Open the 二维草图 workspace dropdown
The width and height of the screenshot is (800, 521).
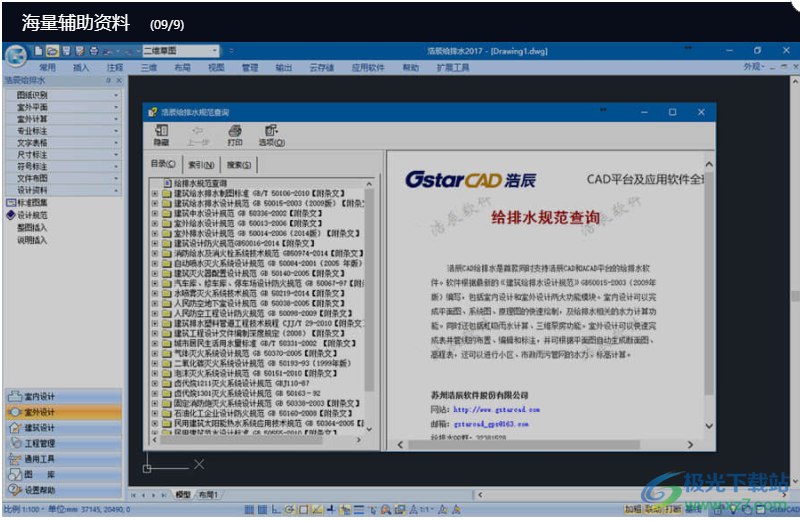(x=181, y=51)
